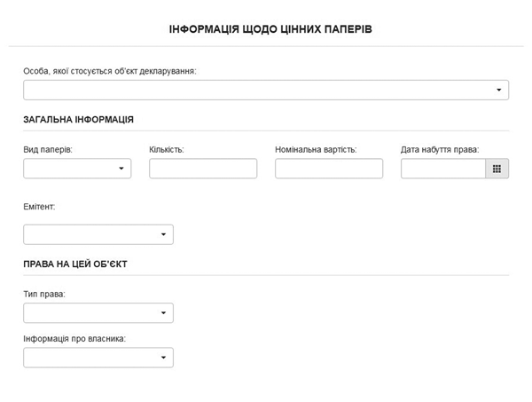
Task: Click the 'Дата набуття права' date field
Action: tap(443, 169)
